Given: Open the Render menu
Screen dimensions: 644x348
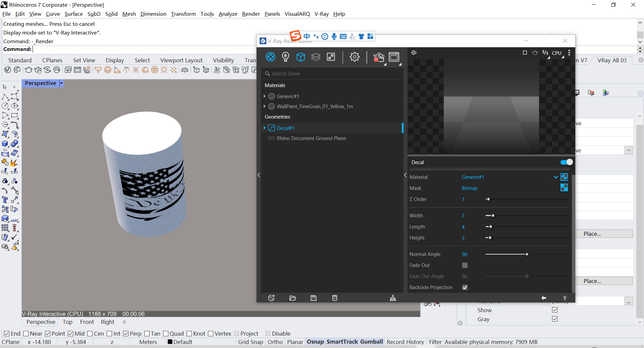Looking at the screenshot, I should point(251,14).
